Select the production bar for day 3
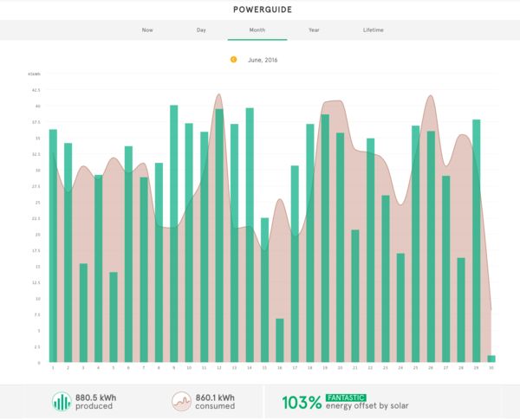This screenshot has width=520, height=420. tap(83, 313)
